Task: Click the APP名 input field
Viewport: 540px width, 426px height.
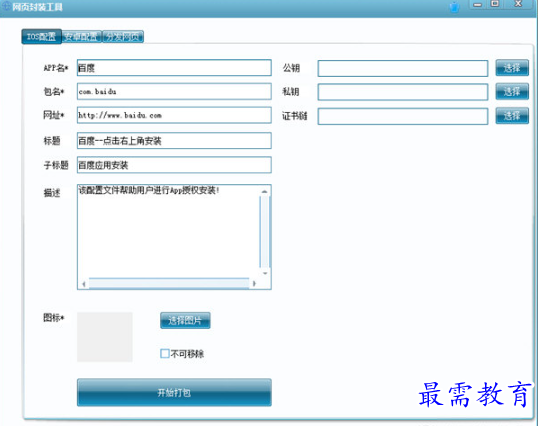Action: click(x=174, y=68)
